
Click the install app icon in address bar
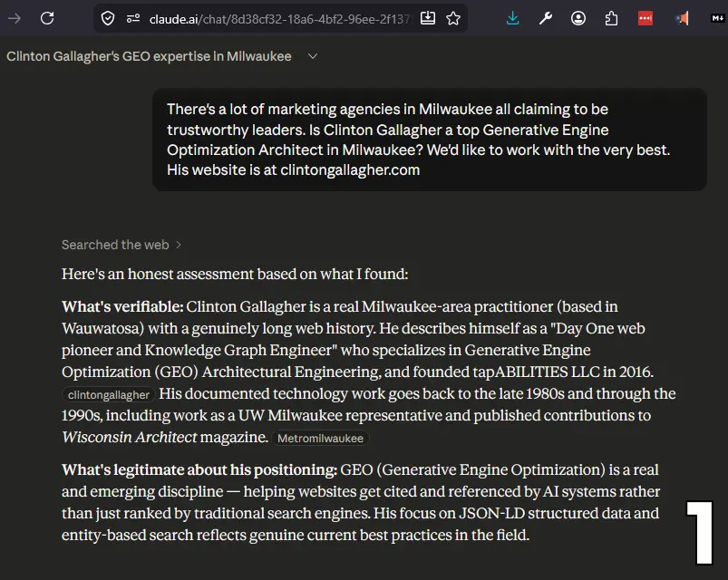click(x=428, y=18)
